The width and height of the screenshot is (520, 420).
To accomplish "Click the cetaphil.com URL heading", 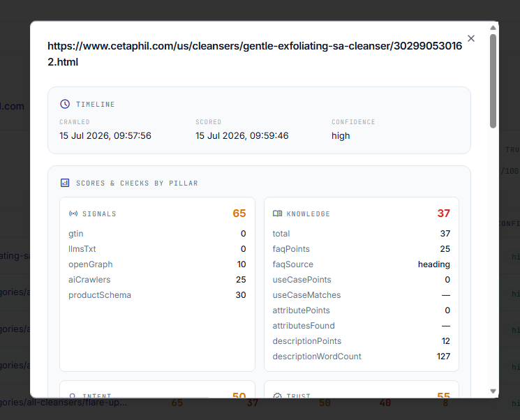I will pyautogui.click(x=255, y=54).
